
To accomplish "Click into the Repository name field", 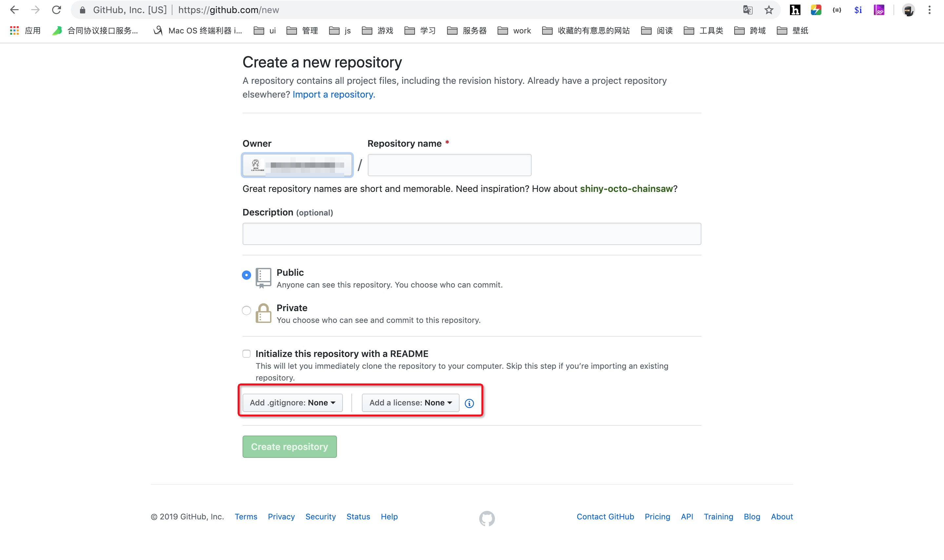I will click(449, 165).
